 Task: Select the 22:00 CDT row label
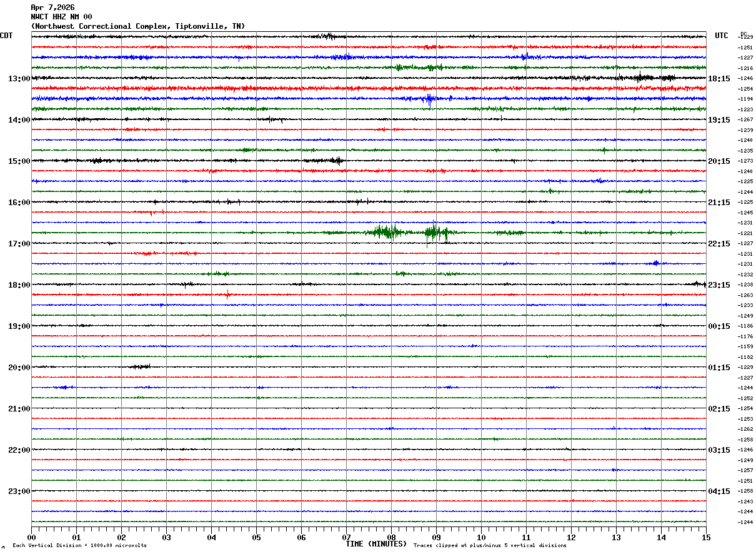point(19,450)
